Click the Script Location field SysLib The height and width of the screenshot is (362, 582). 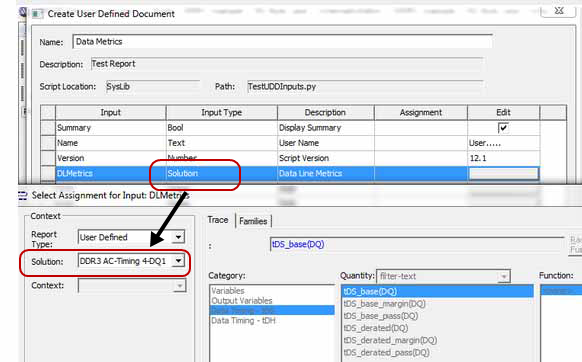tap(153, 87)
